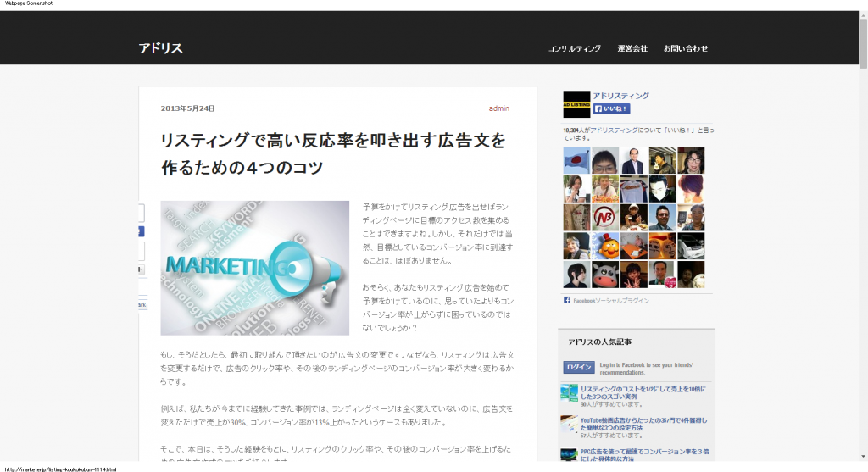The width and height of the screenshot is (868, 472).
Task: Click the thumbnail beside リスティングのコスト article
Action: (569, 393)
